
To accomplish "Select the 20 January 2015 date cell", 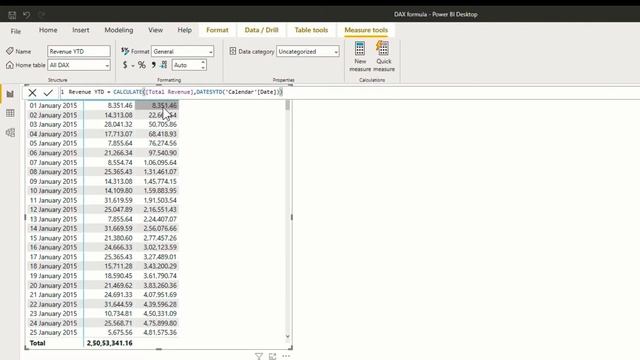I will click(53, 285).
